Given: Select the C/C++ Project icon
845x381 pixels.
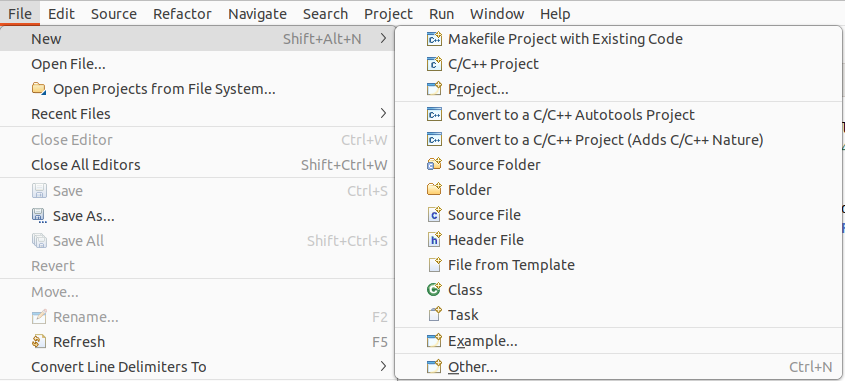Looking at the screenshot, I should point(434,64).
